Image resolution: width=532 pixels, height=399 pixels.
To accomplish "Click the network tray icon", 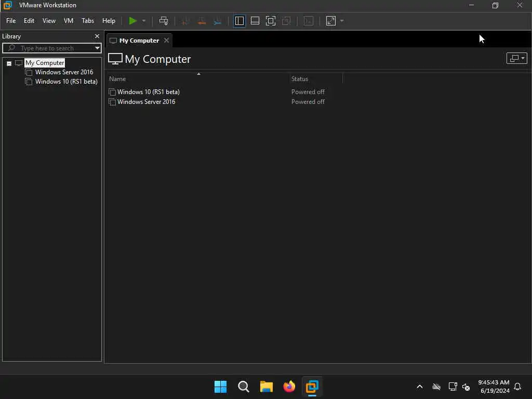I will (x=453, y=387).
